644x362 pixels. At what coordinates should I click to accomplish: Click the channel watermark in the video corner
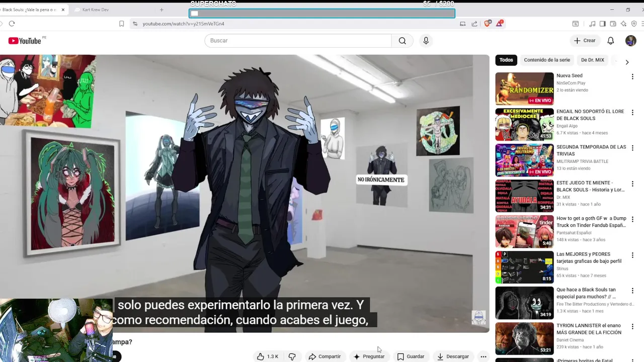(478, 317)
